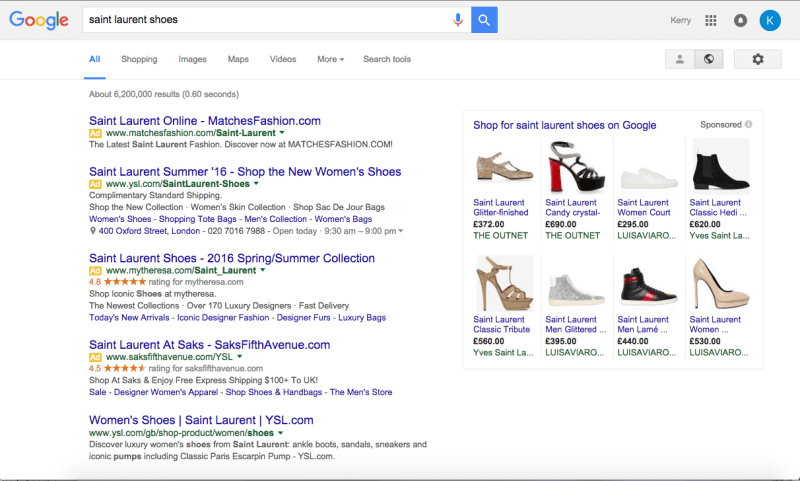This screenshot has height=481, width=800.
Task: Open Saint Laurent Summer '16 result
Action: 245,171
